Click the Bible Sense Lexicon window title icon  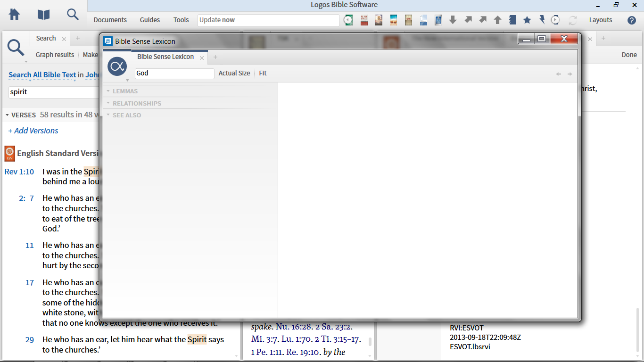[x=108, y=41]
